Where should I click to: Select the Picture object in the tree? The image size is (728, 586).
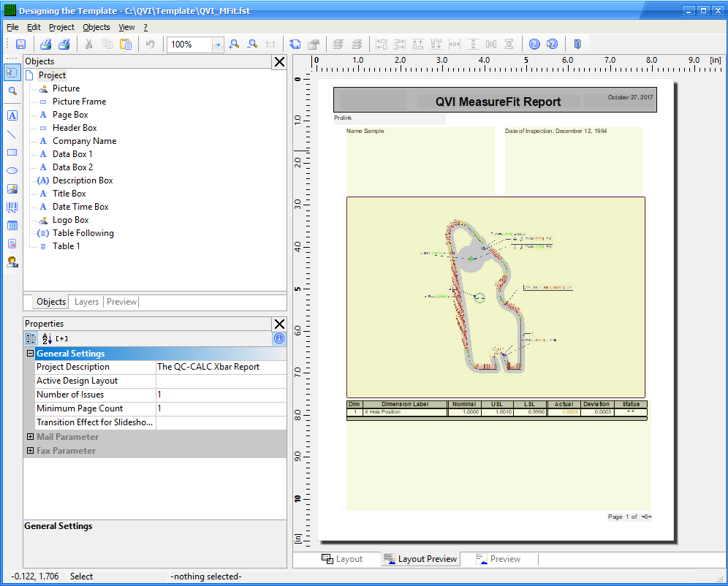pos(66,88)
